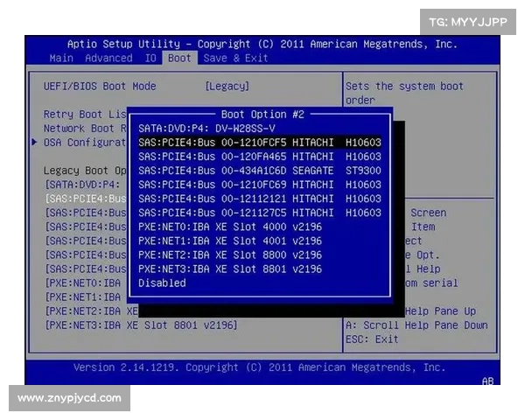Click the Legacy Boot Option Priority heading
The width and height of the screenshot is (525, 420).
[x=85, y=171]
